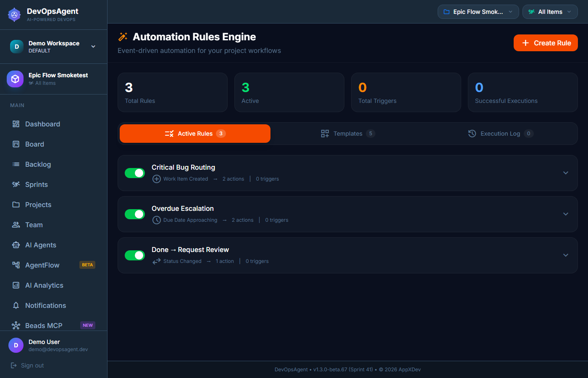The image size is (588, 378).
Task: Click the AI Analytics chart icon
Action: (x=16, y=285)
